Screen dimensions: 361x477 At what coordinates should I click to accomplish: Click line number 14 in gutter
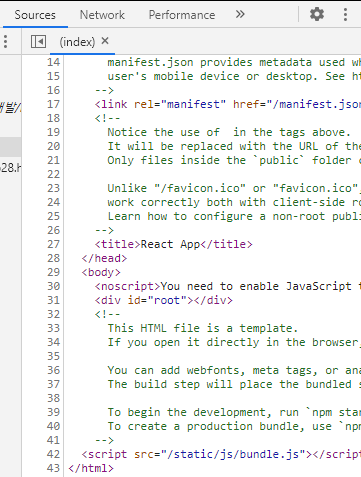[53, 62]
